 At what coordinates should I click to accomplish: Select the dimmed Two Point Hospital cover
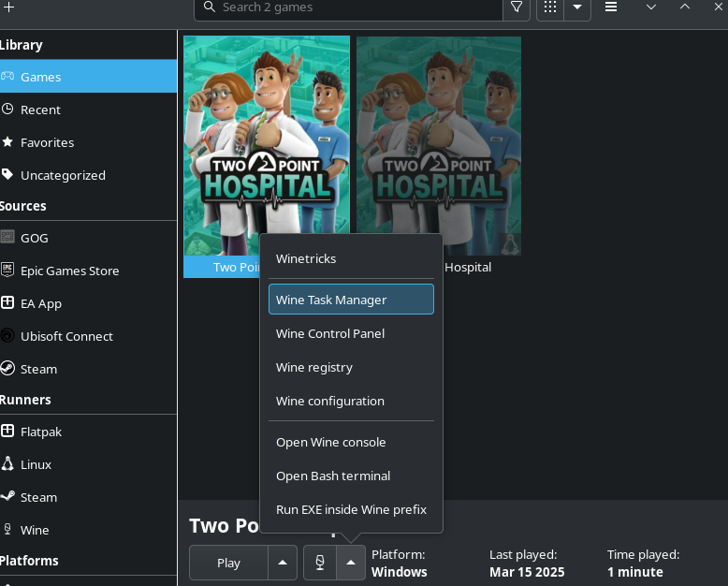coord(438,146)
